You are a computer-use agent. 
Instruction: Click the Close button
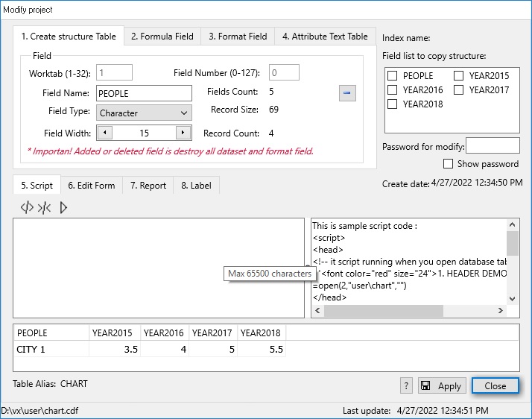click(495, 385)
